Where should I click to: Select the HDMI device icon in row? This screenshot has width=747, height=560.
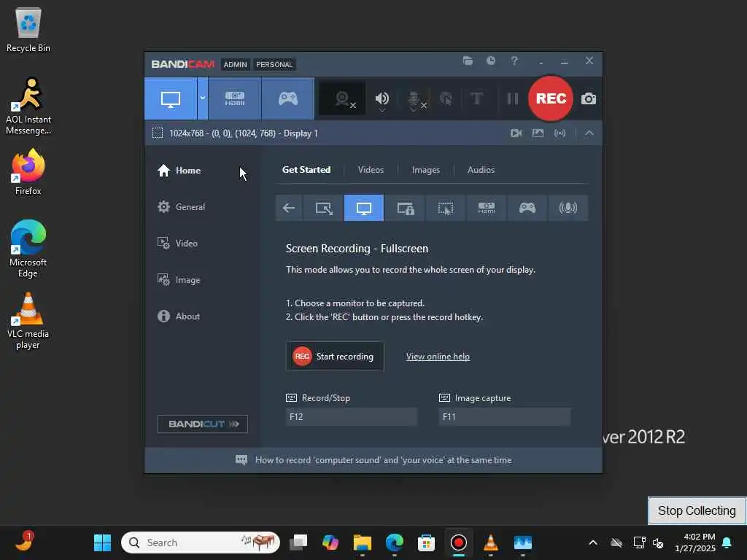pos(487,208)
